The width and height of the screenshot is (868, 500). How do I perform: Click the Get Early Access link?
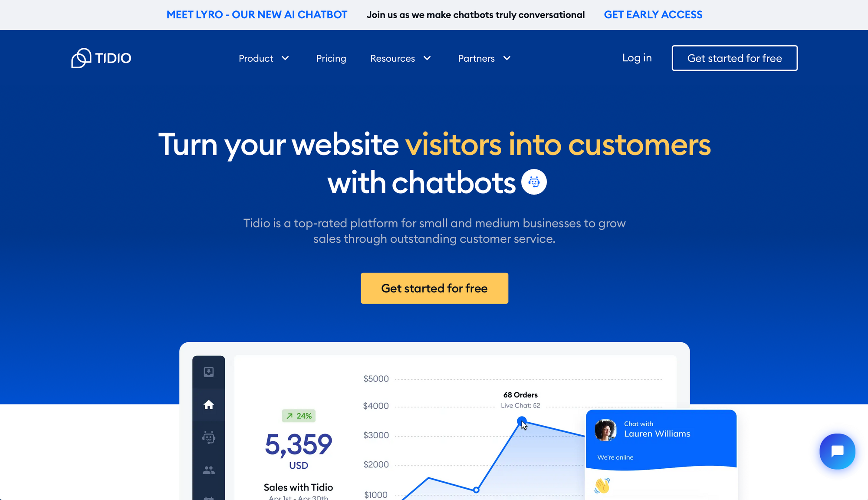[x=652, y=14]
